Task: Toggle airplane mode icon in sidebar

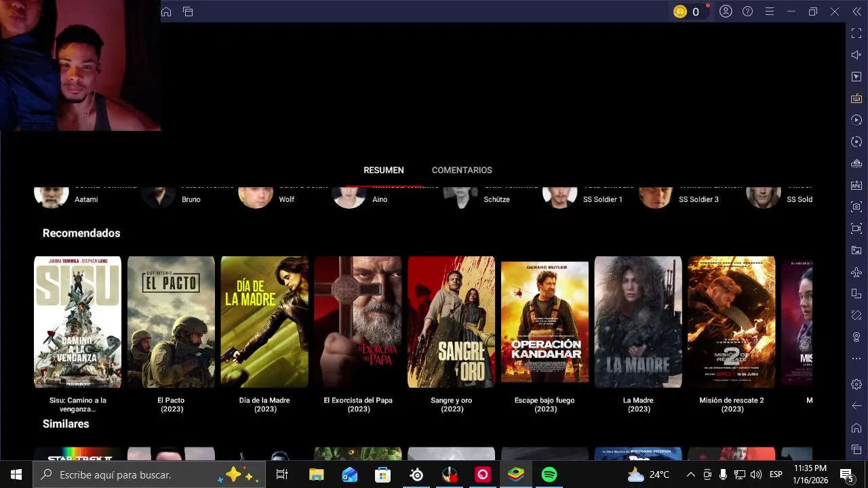Action: coord(856,272)
